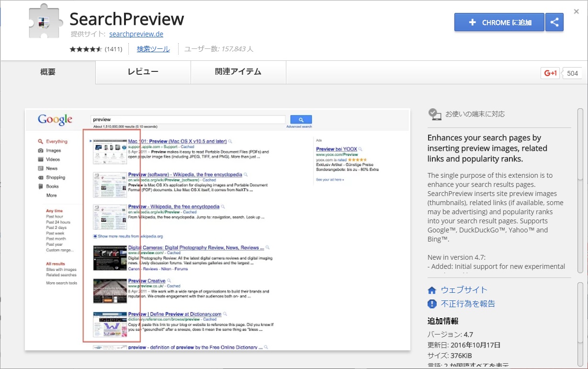This screenshot has width=588, height=369.
Task: View ratings by clicking the (1411) count
Action: (114, 49)
